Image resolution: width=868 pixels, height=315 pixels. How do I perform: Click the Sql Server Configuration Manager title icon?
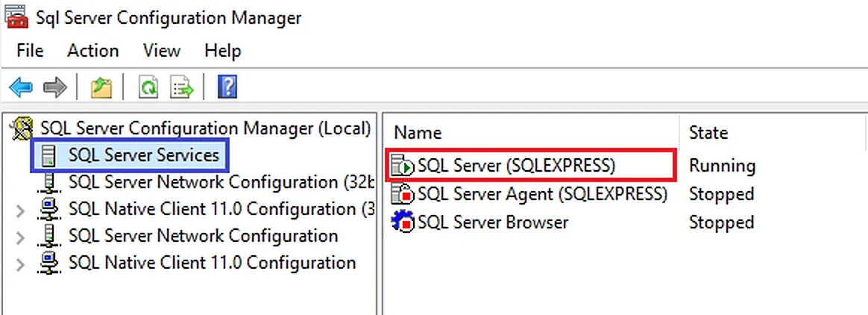click(16, 16)
